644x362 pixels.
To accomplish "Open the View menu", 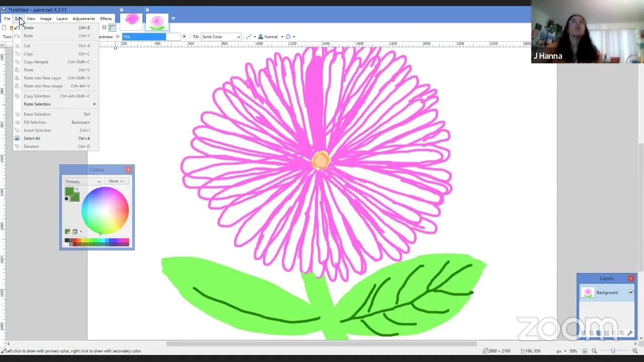I will [31, 19].
